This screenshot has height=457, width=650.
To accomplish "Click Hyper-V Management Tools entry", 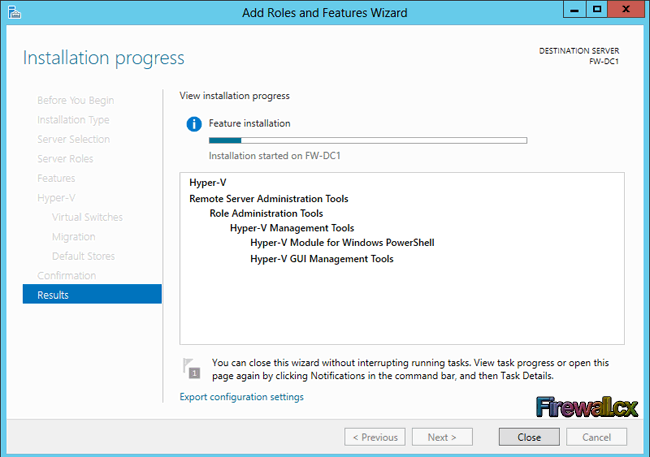I will coord(292,228).
